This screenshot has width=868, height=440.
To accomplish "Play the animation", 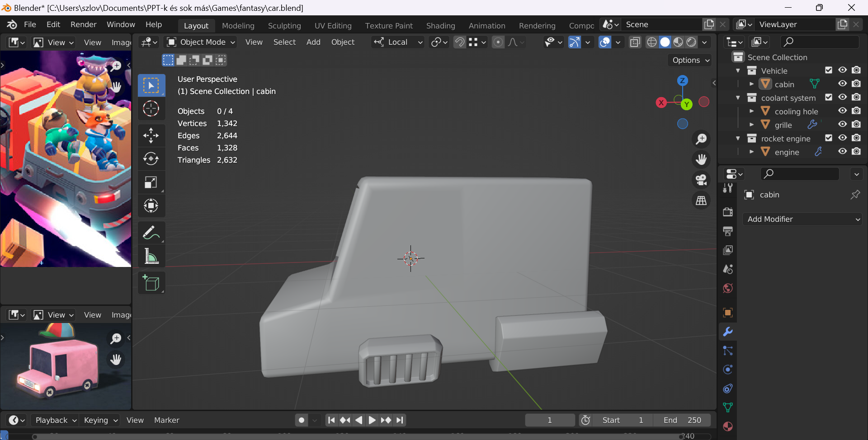I will coord(372,420).
